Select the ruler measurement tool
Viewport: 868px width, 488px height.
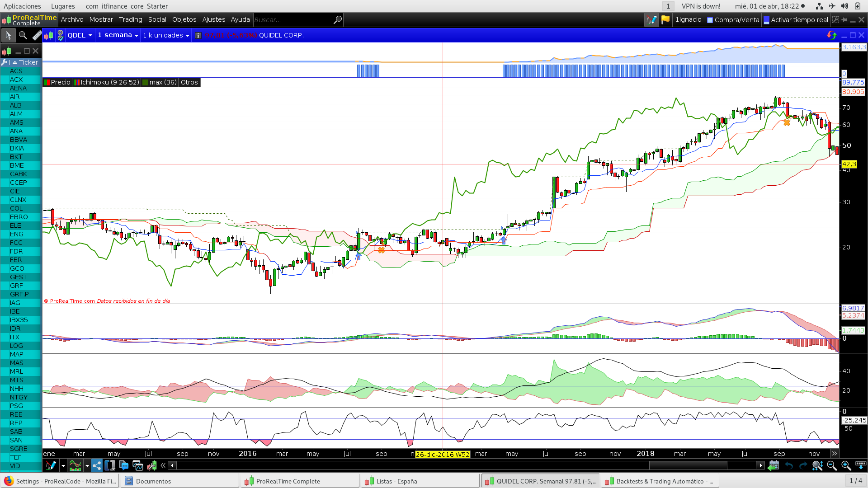pos(37,35)
